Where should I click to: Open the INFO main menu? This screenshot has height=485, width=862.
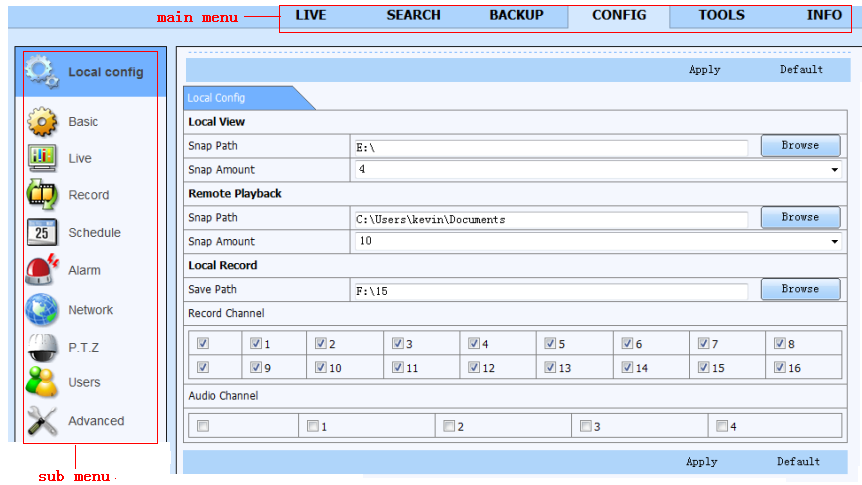point(824,15)
